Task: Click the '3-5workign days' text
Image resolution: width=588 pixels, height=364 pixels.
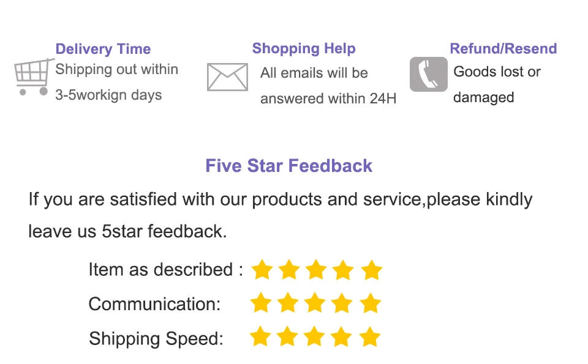Action: click(x=109, y=95)
